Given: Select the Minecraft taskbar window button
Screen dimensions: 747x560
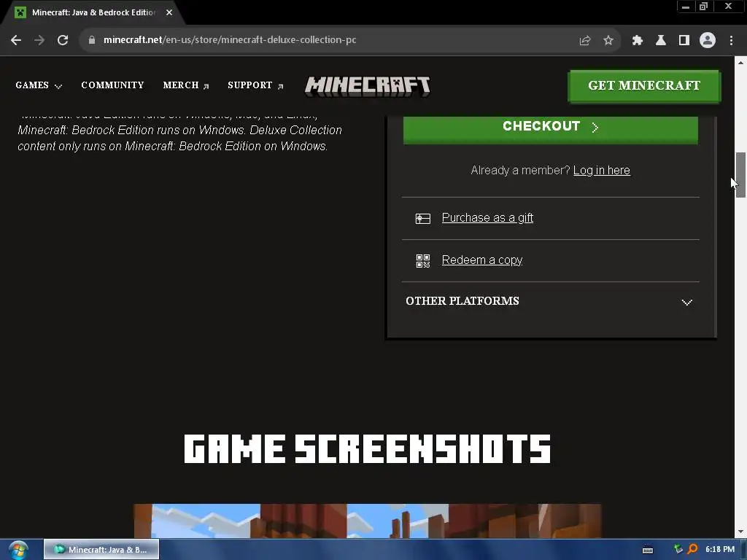Looking at the screenshot, I should [101, 550].
